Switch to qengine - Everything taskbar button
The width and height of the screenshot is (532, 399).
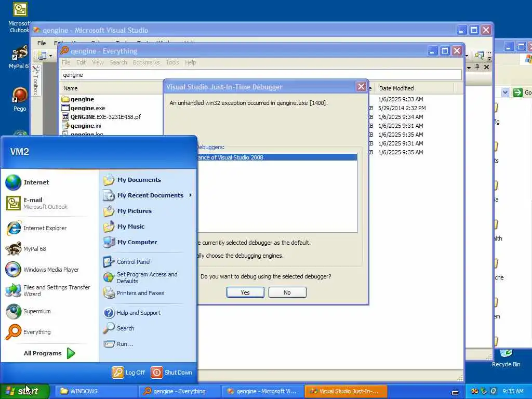click(x=179, y=391)
